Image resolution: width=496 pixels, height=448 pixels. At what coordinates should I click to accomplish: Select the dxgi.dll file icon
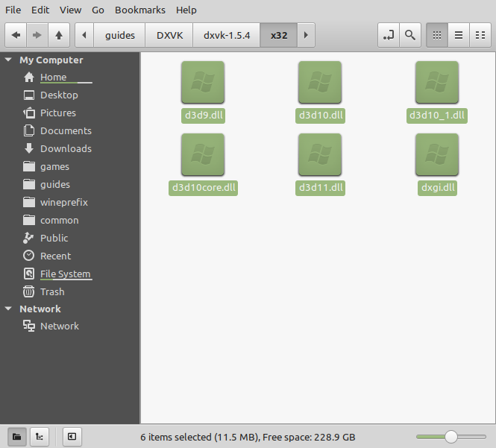tap(437, 154)
